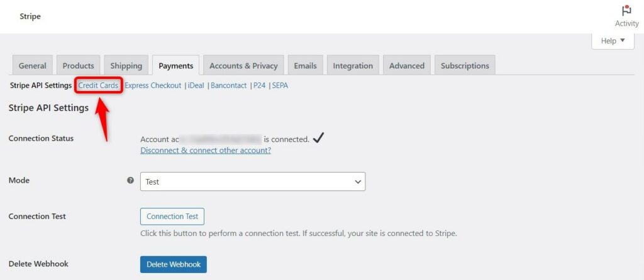
Task: Click the blue Delete Webhook button
Action: pyautogui.click(x=174, y=264)
